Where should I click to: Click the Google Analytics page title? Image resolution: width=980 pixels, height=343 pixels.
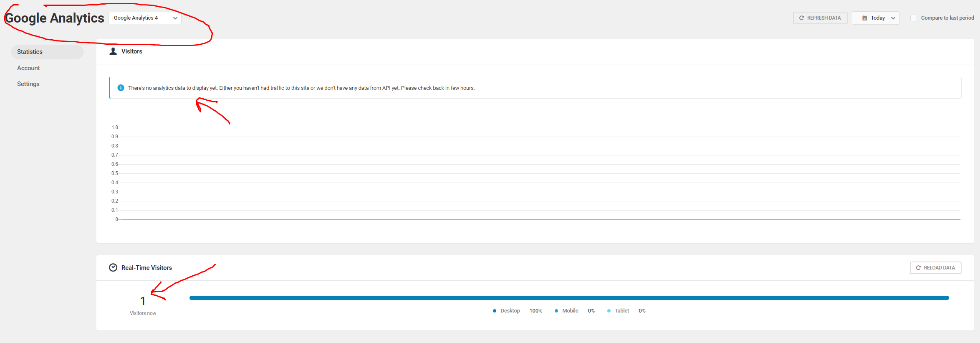click(54, 18)
